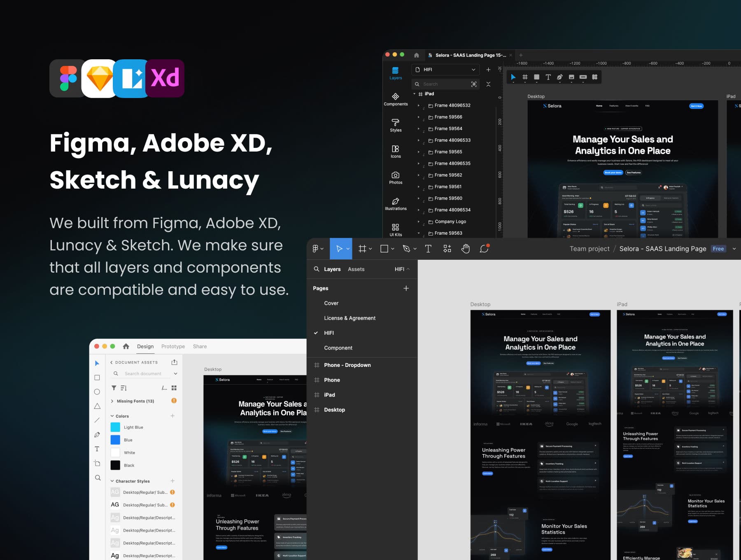The width and height of the screenshot is (741, 560).
Task: Switch to Assets tab in Figma
Action: (356, 269)
